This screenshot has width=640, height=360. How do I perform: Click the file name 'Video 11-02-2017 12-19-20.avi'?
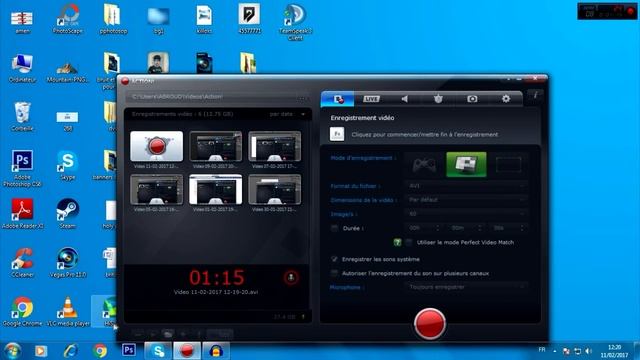[x=216, y=292]
